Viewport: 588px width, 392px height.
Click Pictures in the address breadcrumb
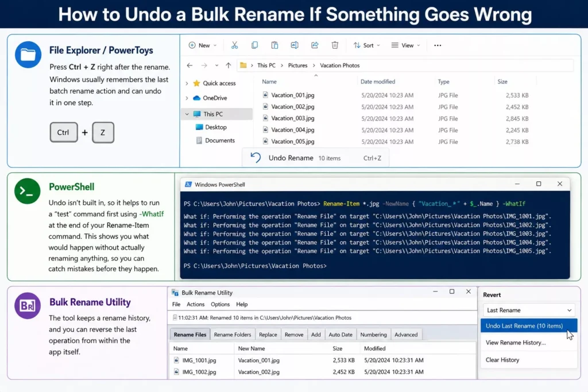point(298,65)
